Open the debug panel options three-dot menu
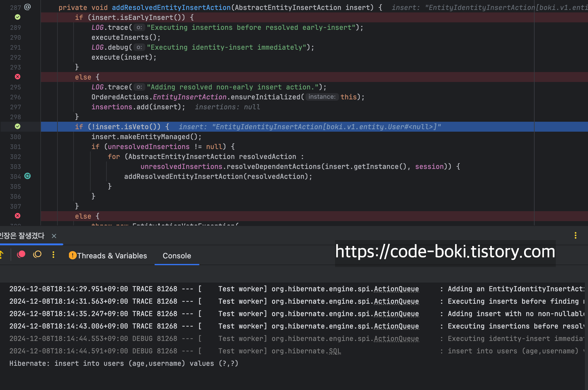Screen dimensions: 588x390 coord(575,235)
